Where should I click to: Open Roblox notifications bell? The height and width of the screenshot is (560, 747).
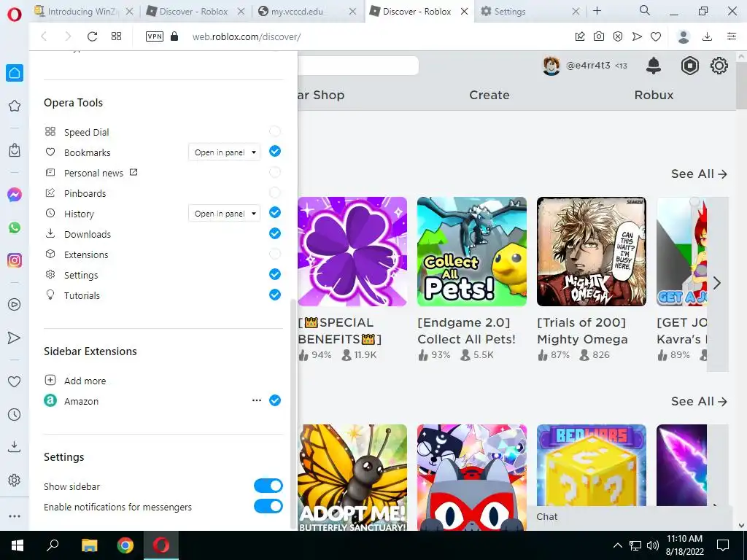[654, 66]
